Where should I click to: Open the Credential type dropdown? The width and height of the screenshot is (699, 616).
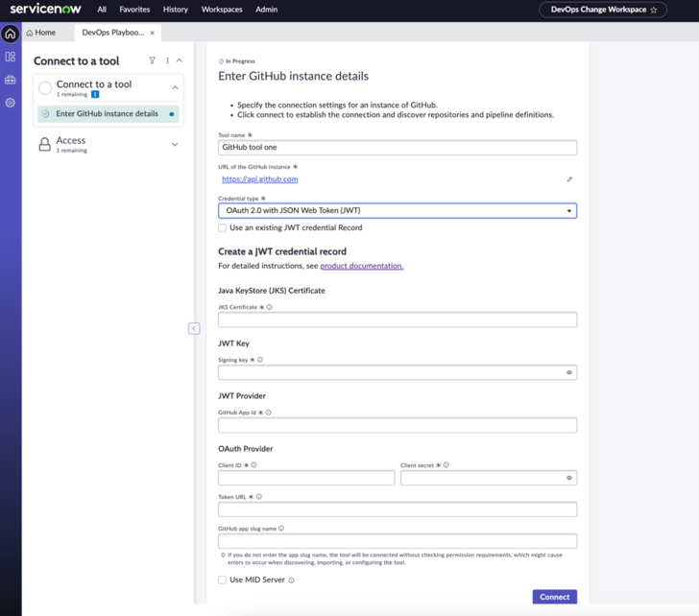[x=398, y=211]
